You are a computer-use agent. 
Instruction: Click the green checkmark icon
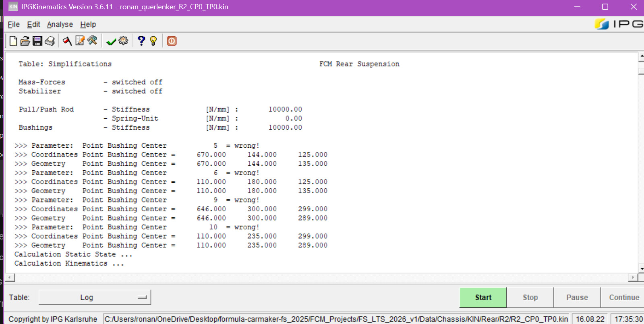tap(111, 41)
